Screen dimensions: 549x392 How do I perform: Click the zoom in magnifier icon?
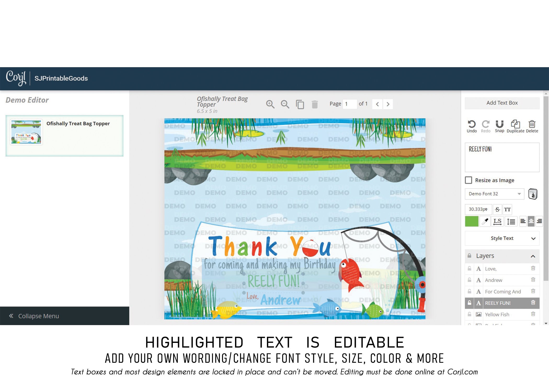270,104
